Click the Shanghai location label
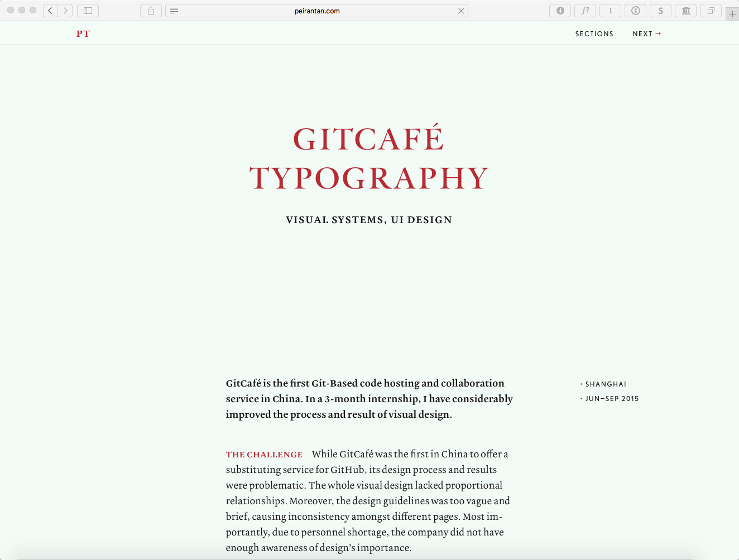739x560 pixels. point(606,384)
